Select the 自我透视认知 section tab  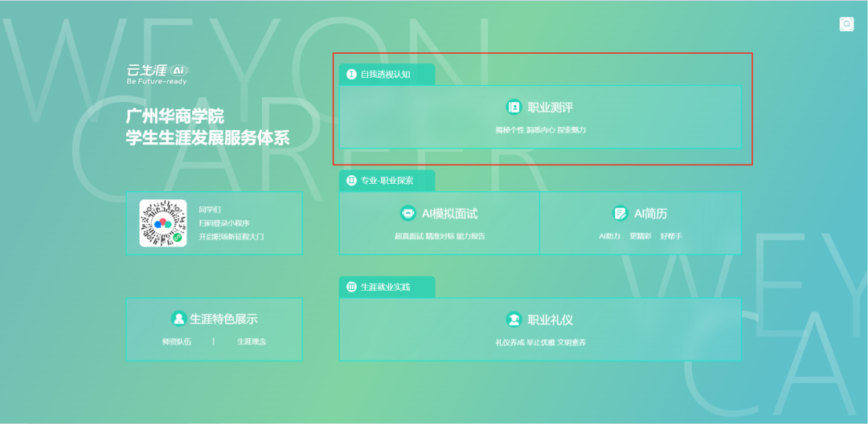387,74
